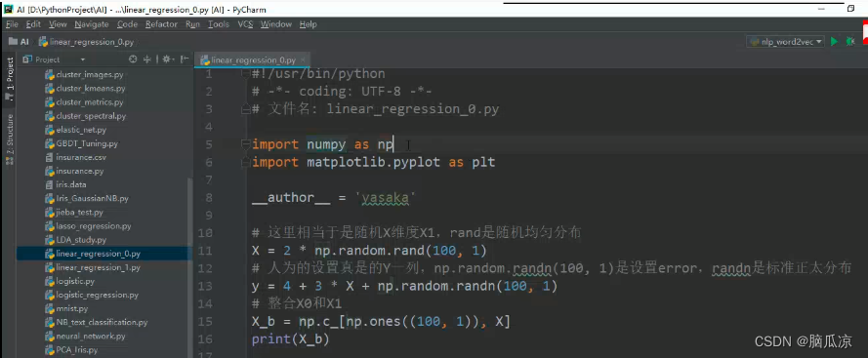Run the nlp_word2vec configuration with green play icon

[834, 42]
